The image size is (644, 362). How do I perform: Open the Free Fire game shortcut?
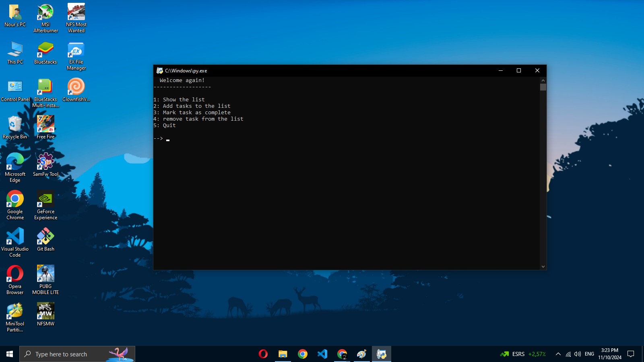(x=45, y=128)
